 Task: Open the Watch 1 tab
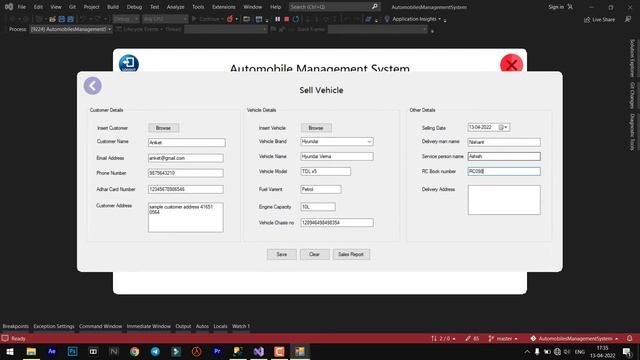tap(241, 326)
